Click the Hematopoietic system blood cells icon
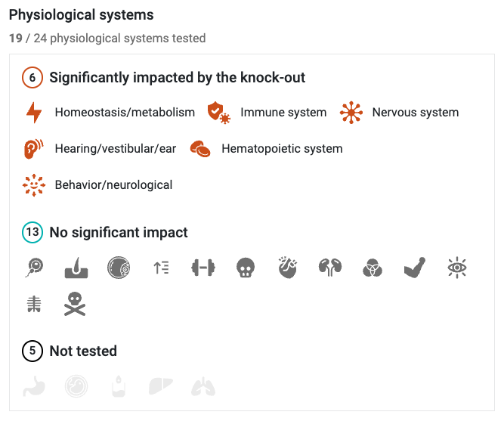The image size is (504, 421). [200, 149]
